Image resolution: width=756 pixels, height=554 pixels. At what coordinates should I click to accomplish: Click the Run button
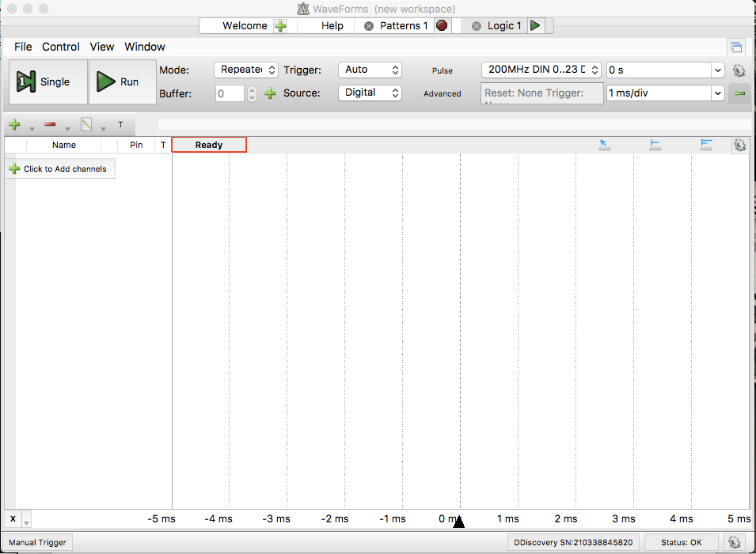coord(123,82)
